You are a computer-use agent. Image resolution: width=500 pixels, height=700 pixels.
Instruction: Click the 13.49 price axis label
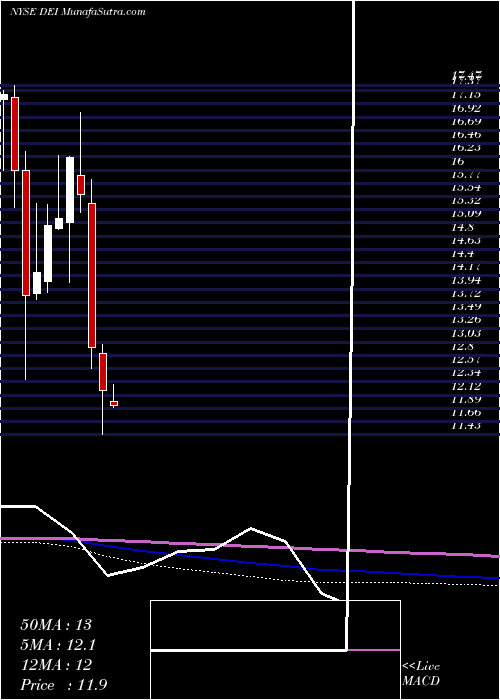click(466, 306)
